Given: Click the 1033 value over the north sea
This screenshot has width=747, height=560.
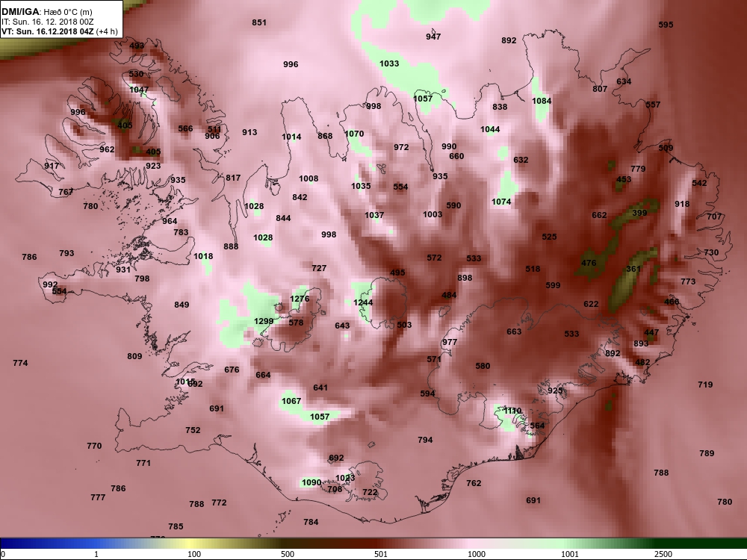Looking at the screenshot, I should [x=389, y=63].
